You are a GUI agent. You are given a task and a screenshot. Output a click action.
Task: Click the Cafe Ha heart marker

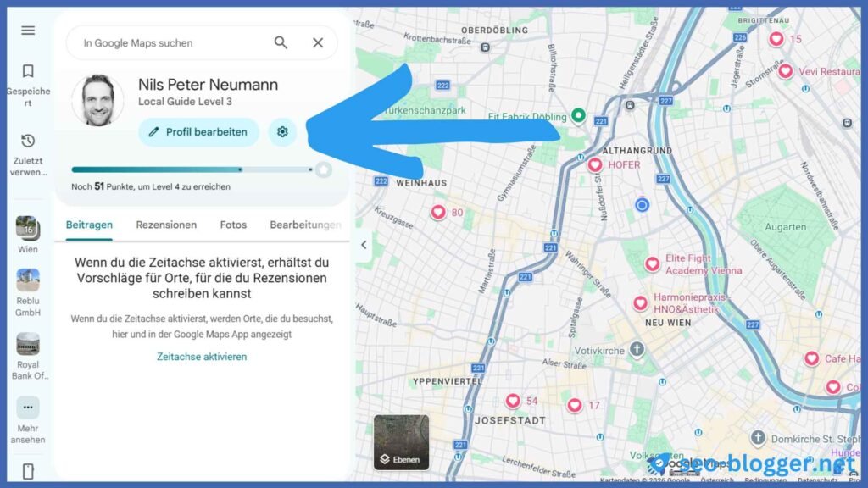point(811,358)
